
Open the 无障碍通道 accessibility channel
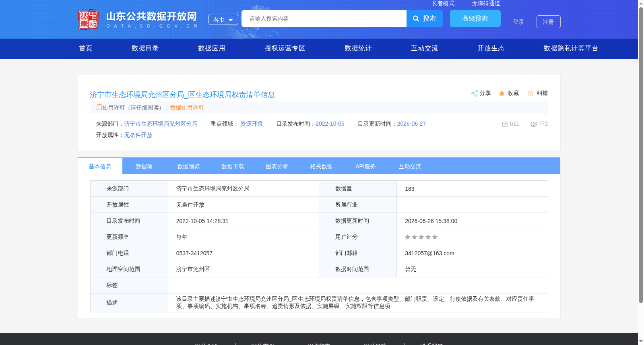click(486, 3)
